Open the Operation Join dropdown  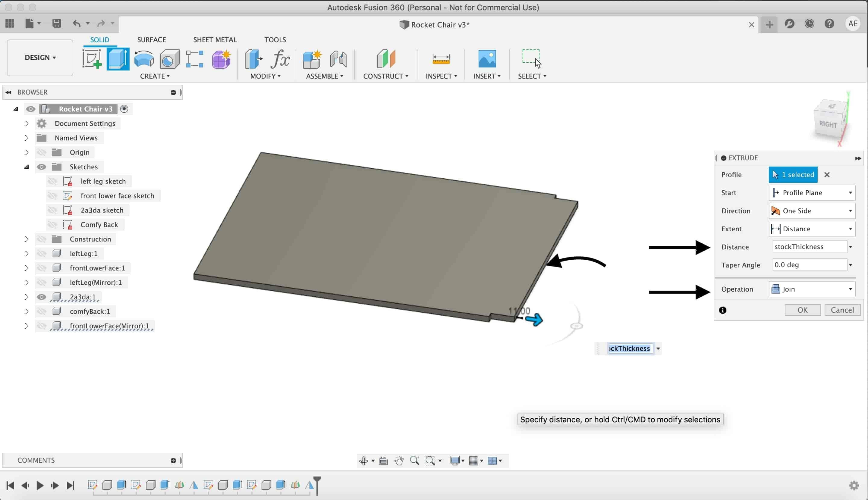pos(812,289)
